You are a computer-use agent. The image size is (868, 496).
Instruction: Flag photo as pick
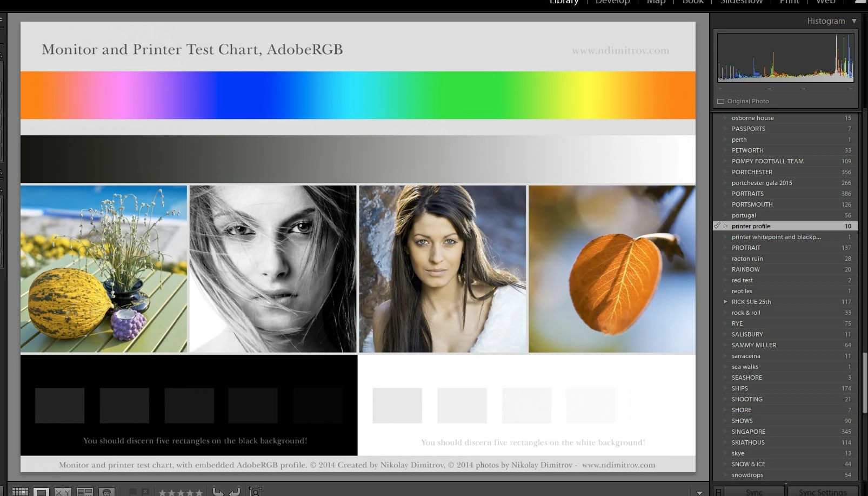point(132,492)
